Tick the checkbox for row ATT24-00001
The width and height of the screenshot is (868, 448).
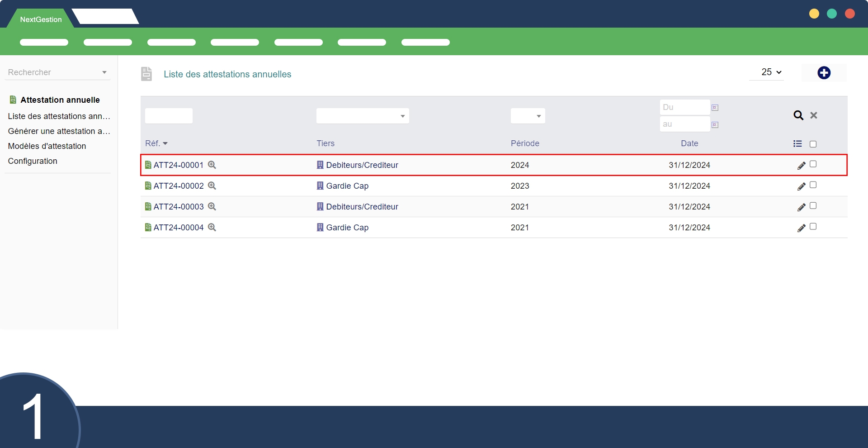[x=813, y=164]
